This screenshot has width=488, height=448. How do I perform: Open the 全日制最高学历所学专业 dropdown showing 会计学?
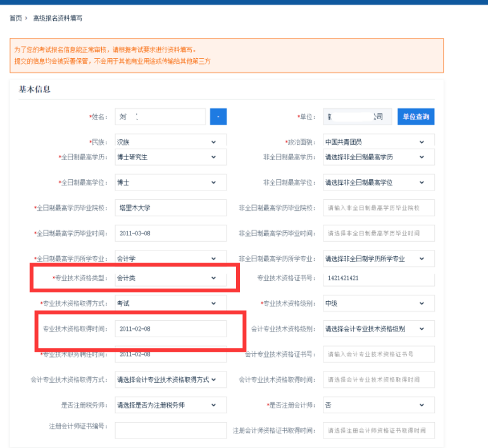pyautogui.click(x=170, y=258)
